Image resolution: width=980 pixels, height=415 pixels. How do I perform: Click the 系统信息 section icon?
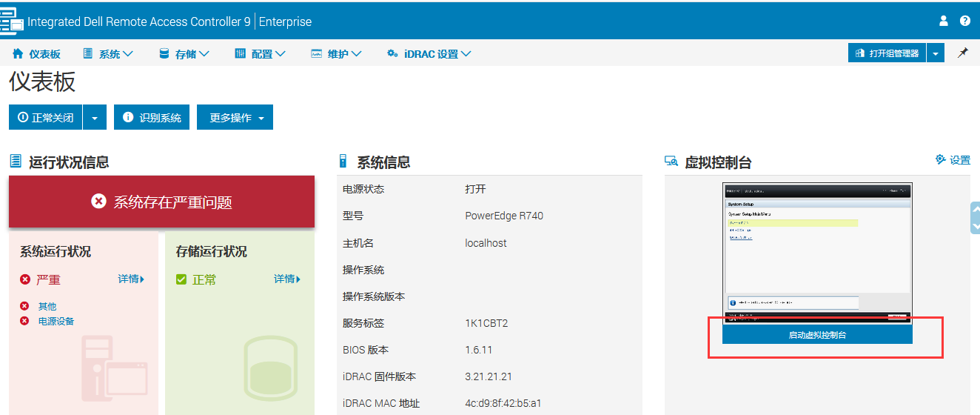[x=343, y=161]
